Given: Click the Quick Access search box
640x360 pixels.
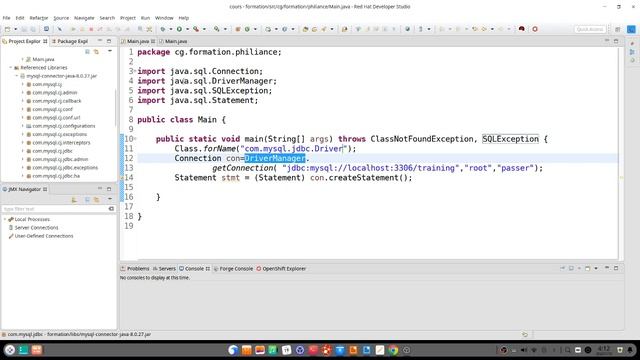Looking at the screenshot, I should [x=590, y=29].
